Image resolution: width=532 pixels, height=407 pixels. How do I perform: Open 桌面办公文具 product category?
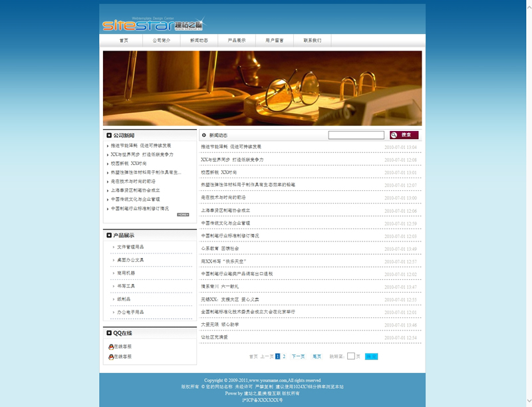click(130, 260)
